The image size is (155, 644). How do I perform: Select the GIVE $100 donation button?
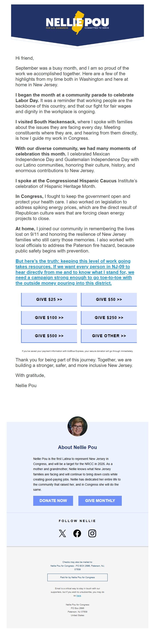coord(49,318)
